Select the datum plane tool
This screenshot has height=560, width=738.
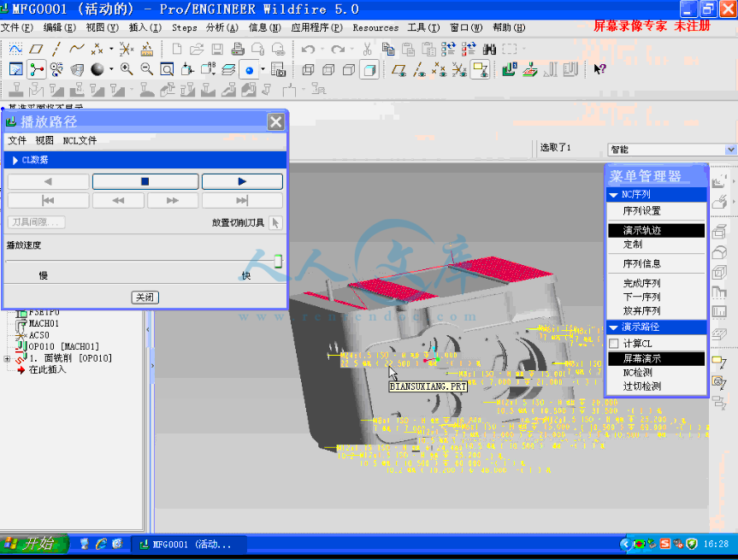pos(36,49)
